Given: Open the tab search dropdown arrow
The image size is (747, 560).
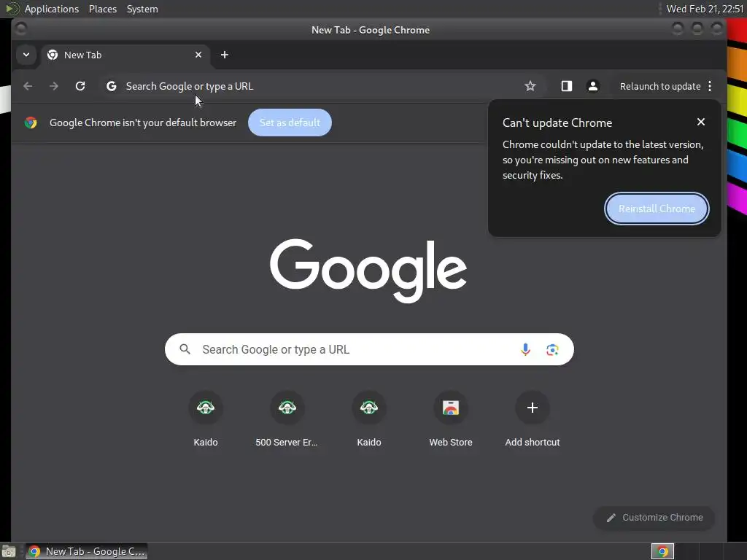Looking at the screenshot, I should pos(26,55).
